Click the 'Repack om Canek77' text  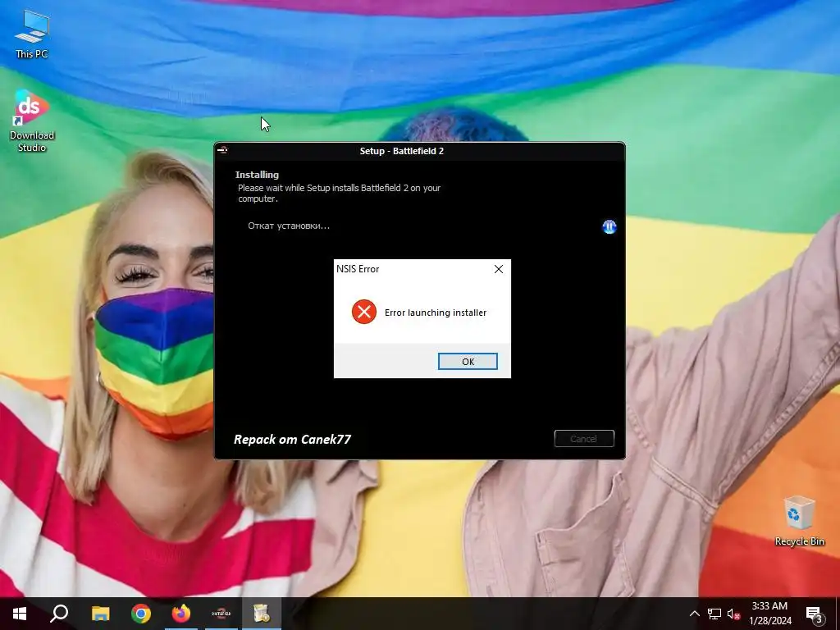click(x=293, y=440)
